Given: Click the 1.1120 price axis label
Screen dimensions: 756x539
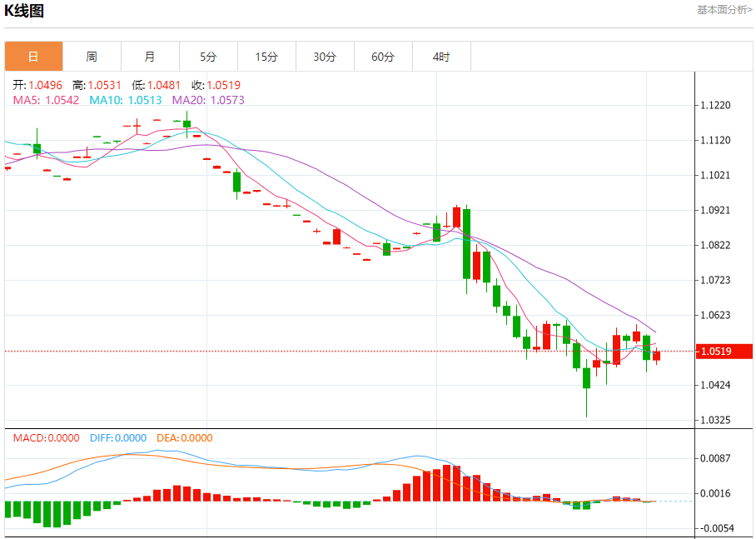Looking at the screenshot, I should 715,141.
